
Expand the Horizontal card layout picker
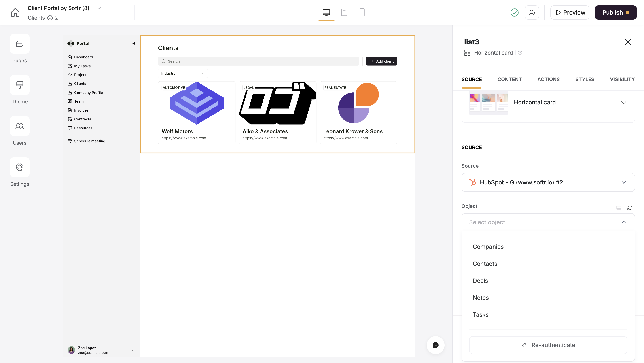[624, 102]
